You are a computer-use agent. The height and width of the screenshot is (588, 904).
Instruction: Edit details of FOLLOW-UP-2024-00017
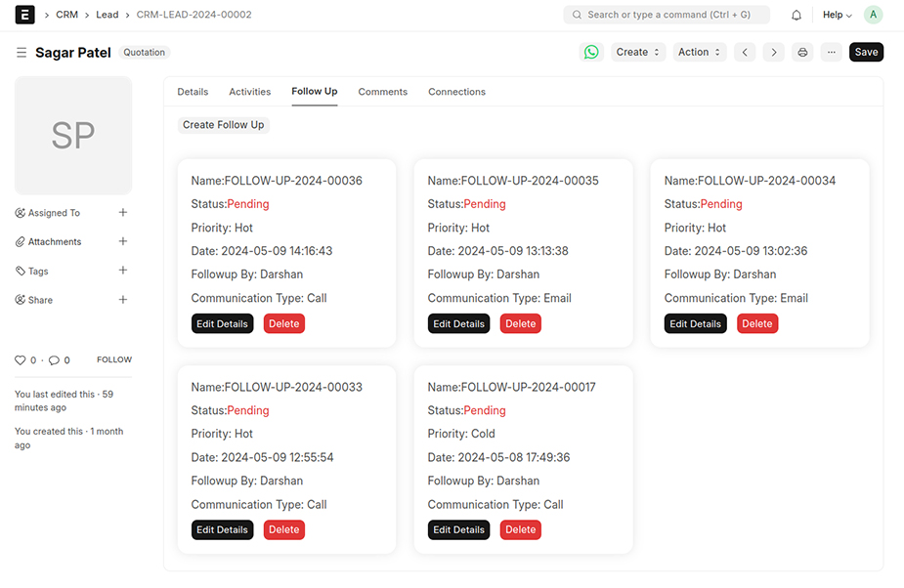pyautogui.click(x=458, y=529)
